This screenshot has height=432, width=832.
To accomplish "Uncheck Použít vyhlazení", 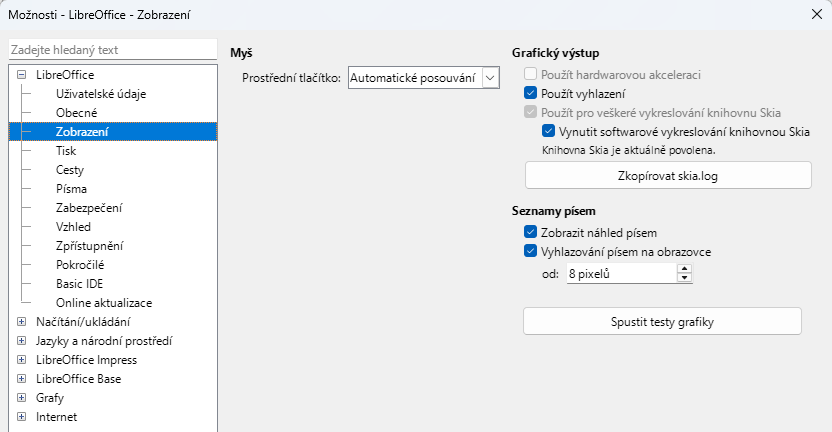I will coord(530,93).
